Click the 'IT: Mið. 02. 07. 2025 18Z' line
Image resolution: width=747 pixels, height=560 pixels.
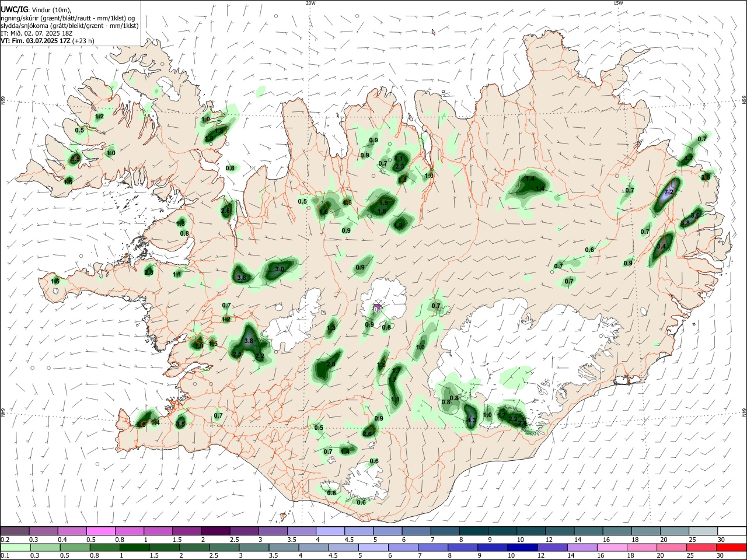36,33
